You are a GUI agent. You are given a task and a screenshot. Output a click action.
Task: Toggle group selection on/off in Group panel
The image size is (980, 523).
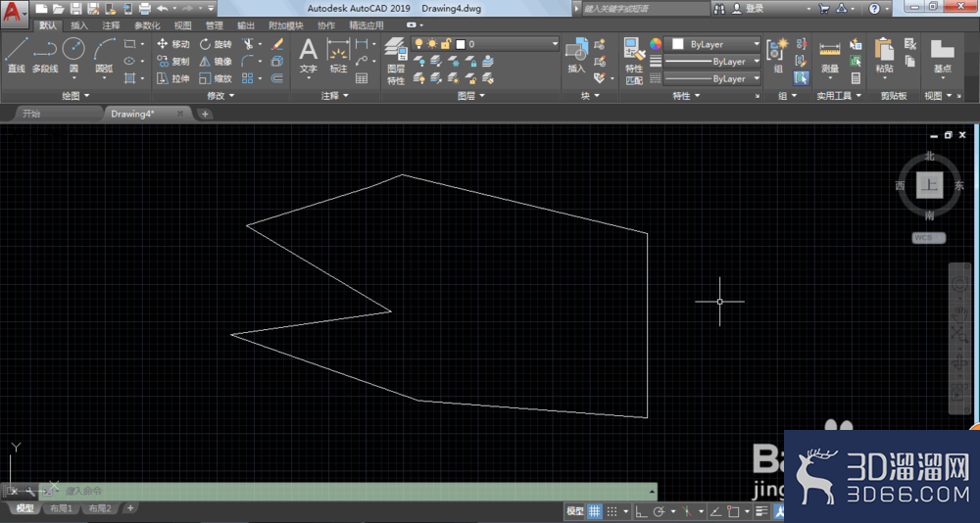click(802, 78)
